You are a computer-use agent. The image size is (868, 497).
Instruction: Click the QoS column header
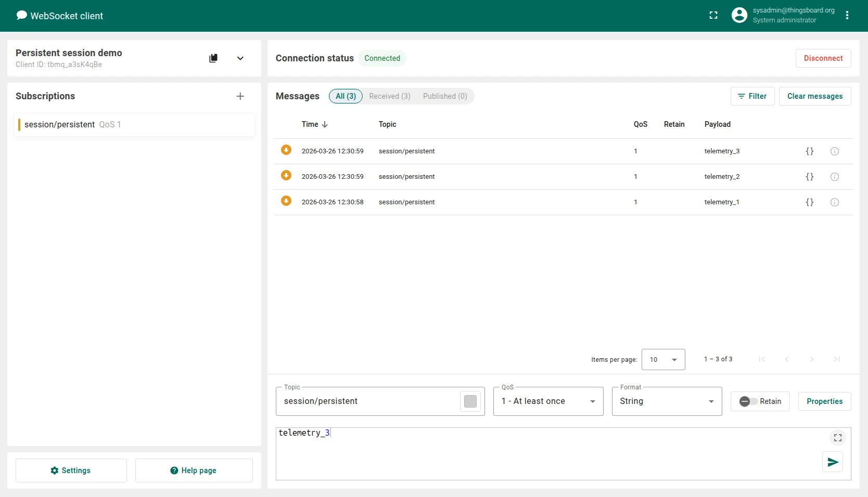[x=641, y=124]
